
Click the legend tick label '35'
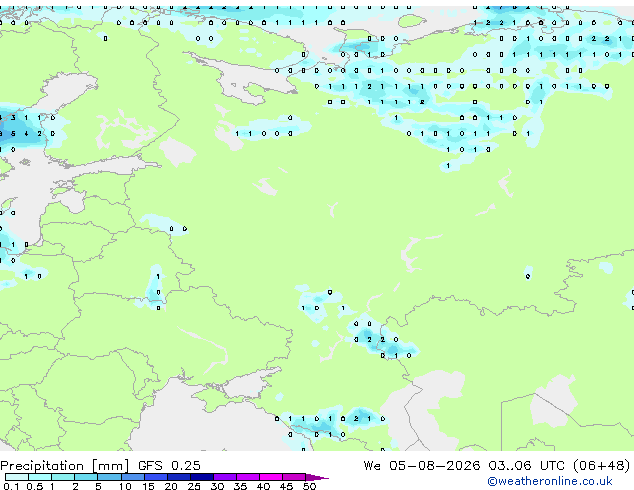coord(240,486)
